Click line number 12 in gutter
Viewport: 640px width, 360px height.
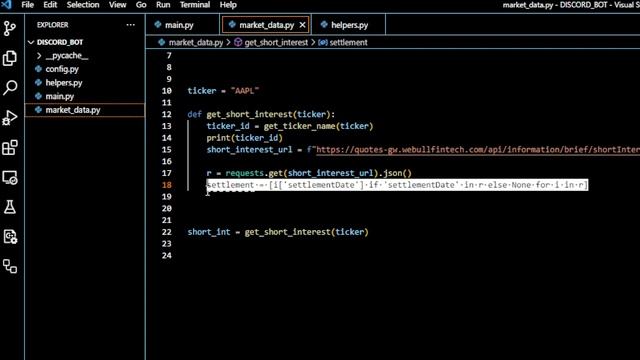coord(167,114)
